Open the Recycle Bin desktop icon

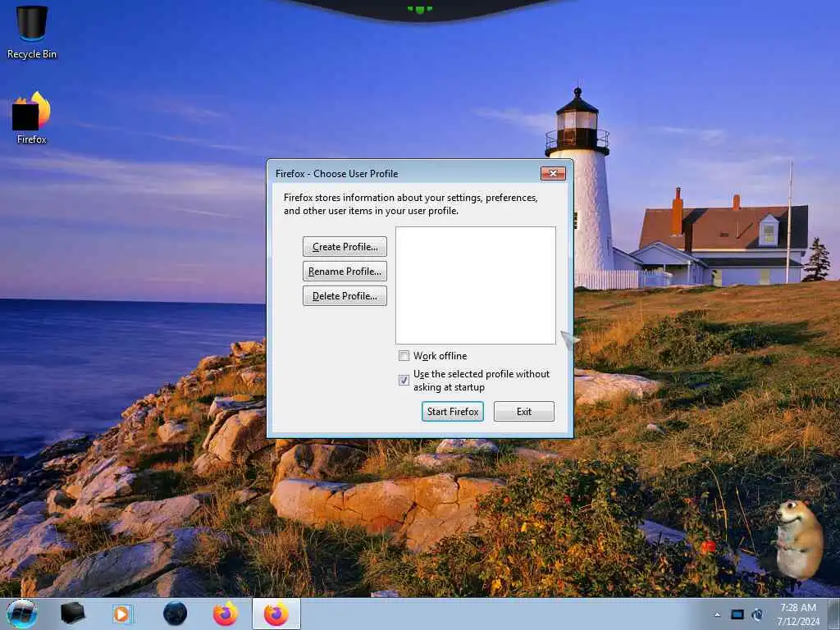(32, 32)
